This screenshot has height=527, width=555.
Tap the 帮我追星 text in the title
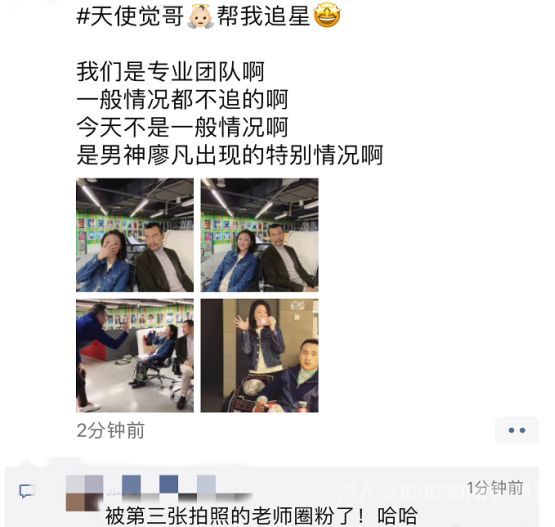point(263,17)
